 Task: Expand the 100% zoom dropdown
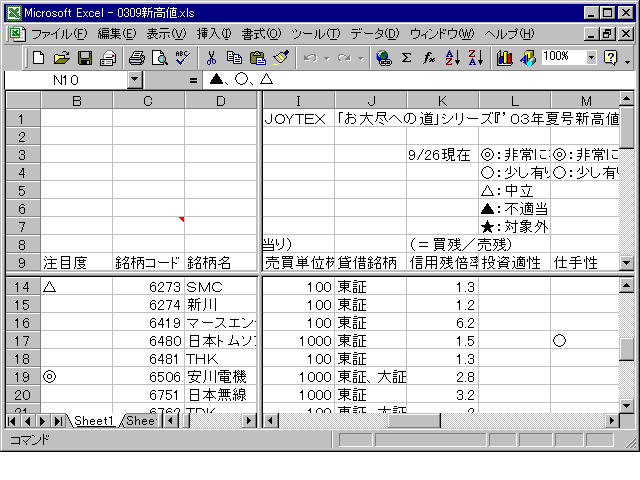coord(591,58)
